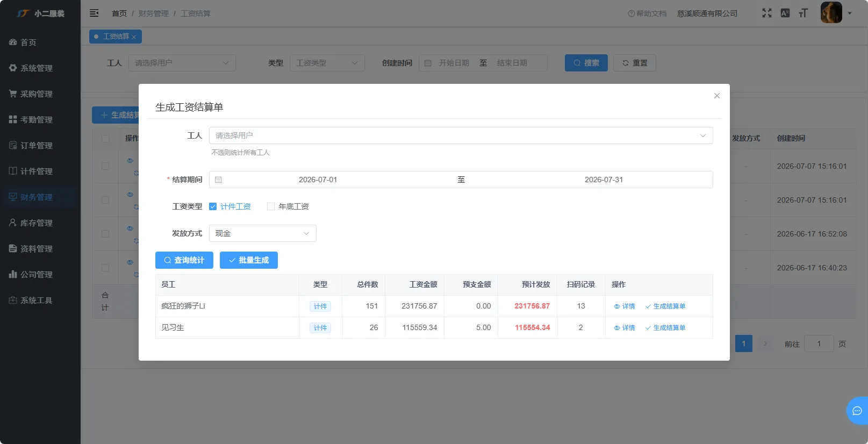The width and height of the screenshot is (868, 444).
Task: Click the 115554.34 预计发放 value
Action: pyautogui.click(x=532, y=327)
